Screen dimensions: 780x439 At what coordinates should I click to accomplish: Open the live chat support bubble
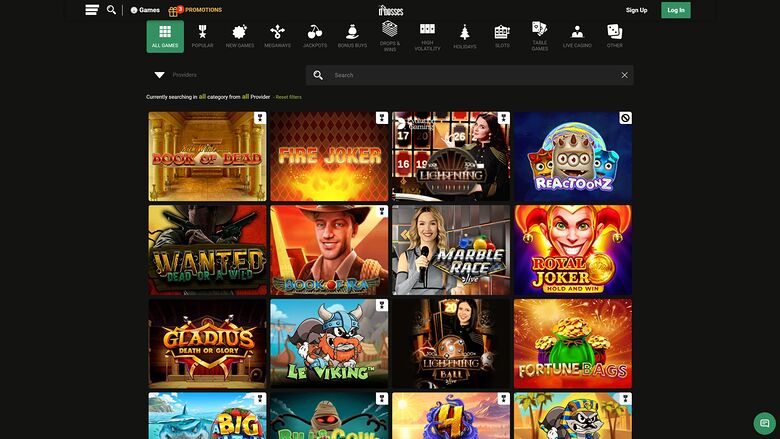(765, 423)
